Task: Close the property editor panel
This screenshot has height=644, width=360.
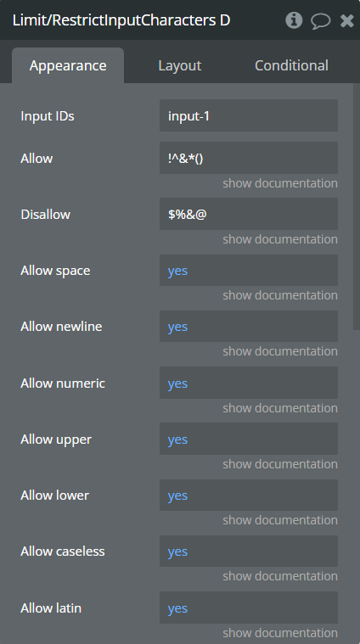Action: pyautogui.click(x=347, y=20)
